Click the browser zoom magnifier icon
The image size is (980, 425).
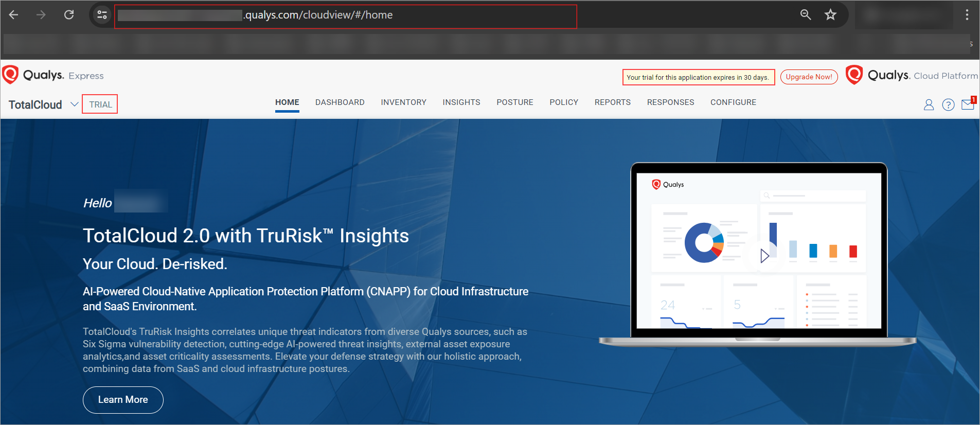806,15
